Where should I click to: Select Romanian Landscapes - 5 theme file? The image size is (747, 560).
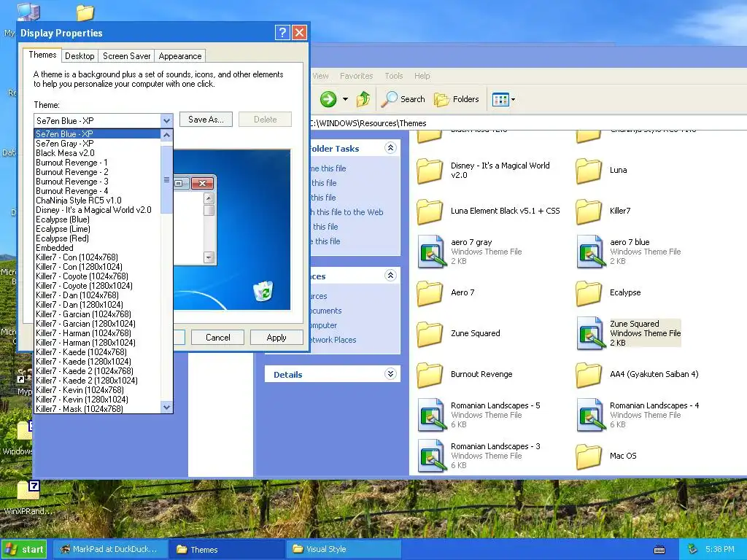pyautogui.click(x=479, y=415)
